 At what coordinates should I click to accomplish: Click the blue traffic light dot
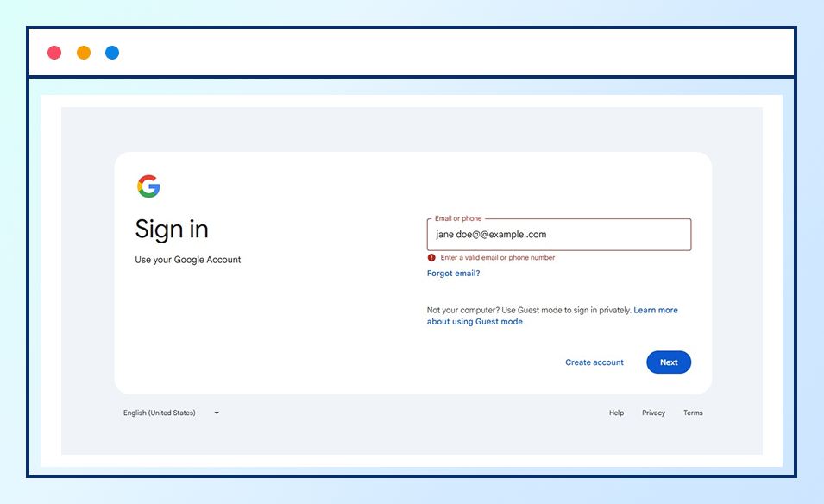pos(111,53)
